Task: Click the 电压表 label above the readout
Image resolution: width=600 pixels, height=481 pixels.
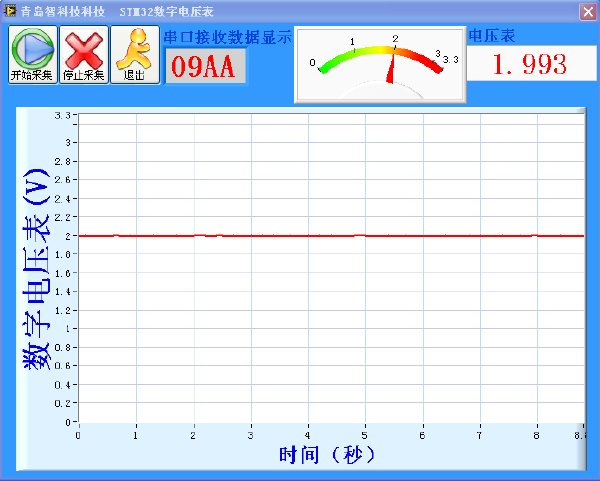Action: pos(492,36)
